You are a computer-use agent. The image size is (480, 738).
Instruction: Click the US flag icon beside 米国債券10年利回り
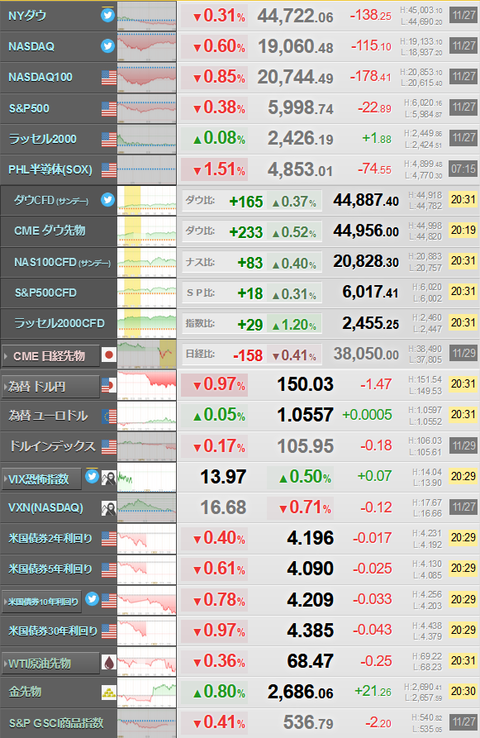pyautogui.click(x=109, y=601)
